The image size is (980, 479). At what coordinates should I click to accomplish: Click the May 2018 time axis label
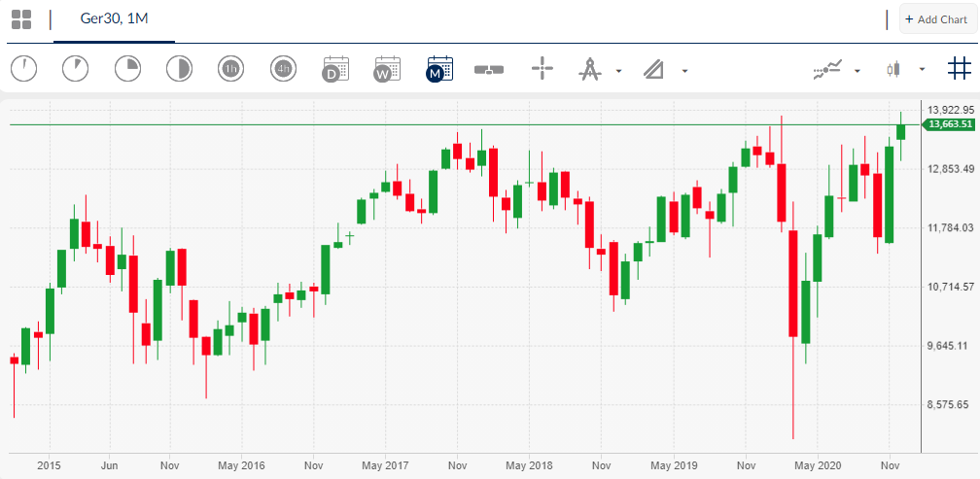(529, 465)
